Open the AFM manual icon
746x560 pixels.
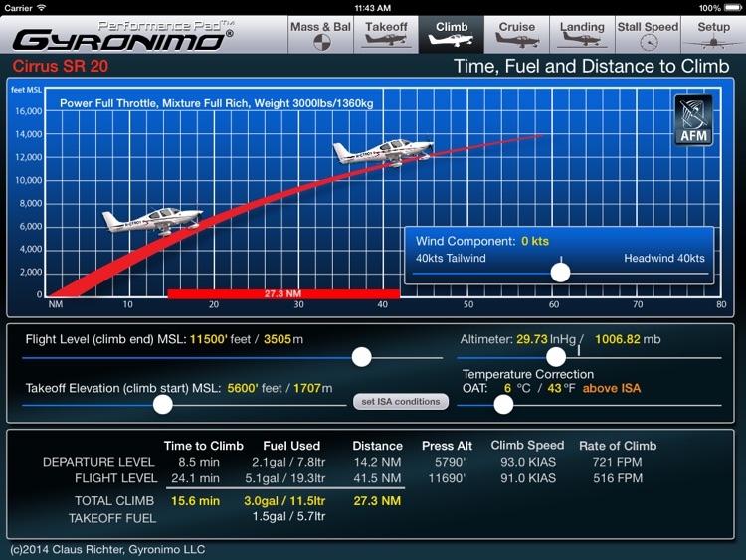click(x=693, y=120)
